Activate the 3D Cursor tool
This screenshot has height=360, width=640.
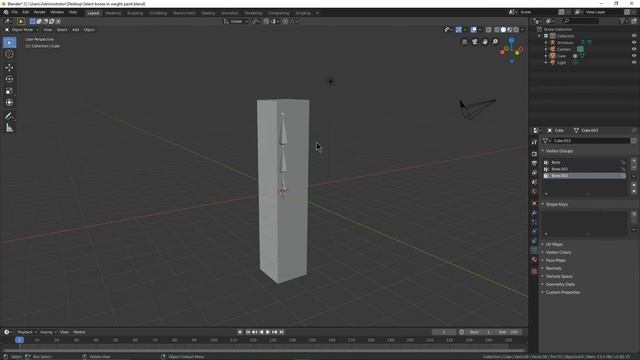[9, 54]
